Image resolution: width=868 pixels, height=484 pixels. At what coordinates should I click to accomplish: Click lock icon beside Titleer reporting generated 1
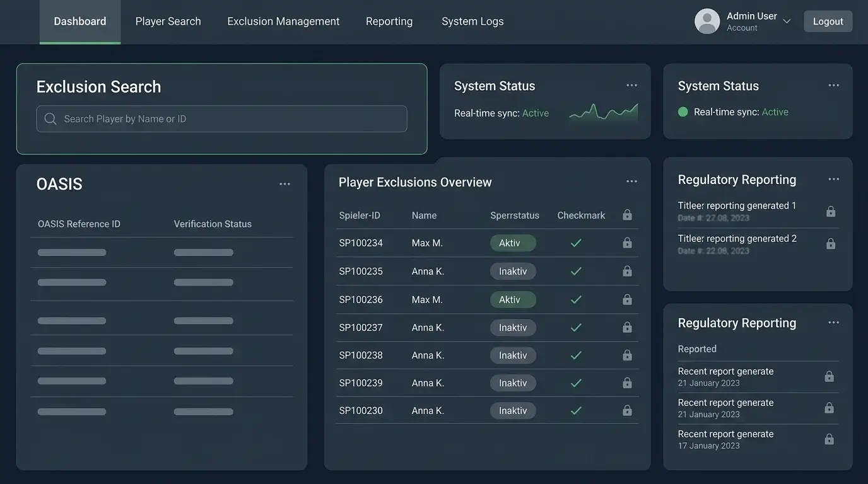pyautogui.click(x=831, y=211)
